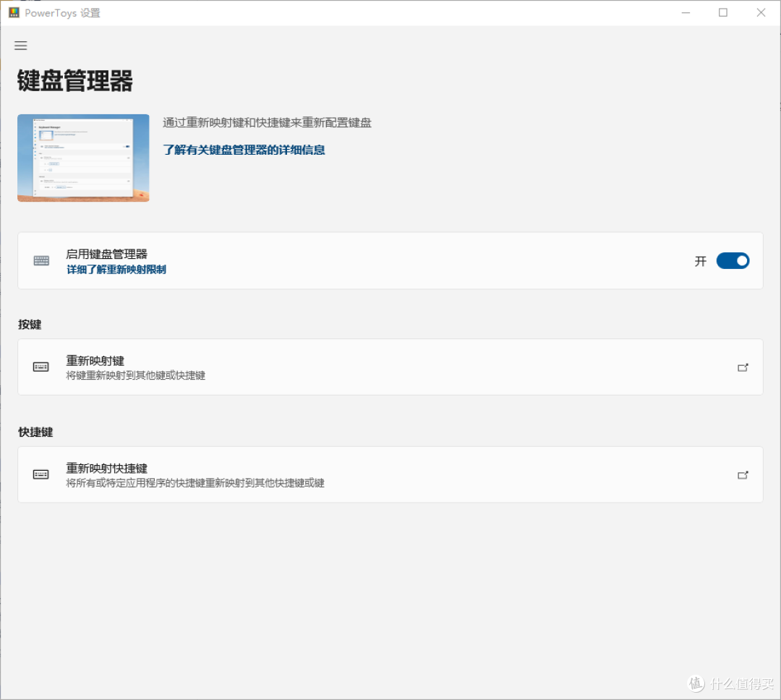Click the 按键 section label
781x700 pixels.
[x=30, y=325]
